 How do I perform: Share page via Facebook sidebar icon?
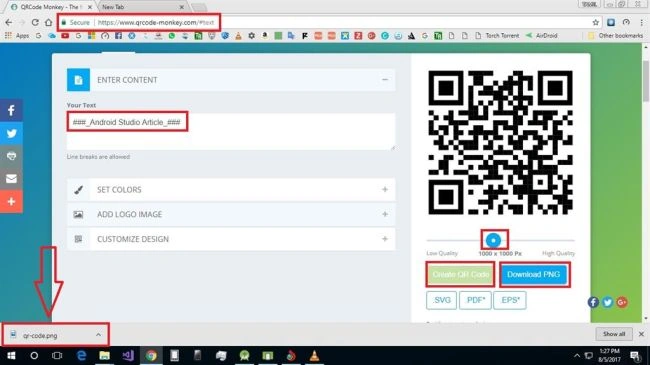[11, 110]
